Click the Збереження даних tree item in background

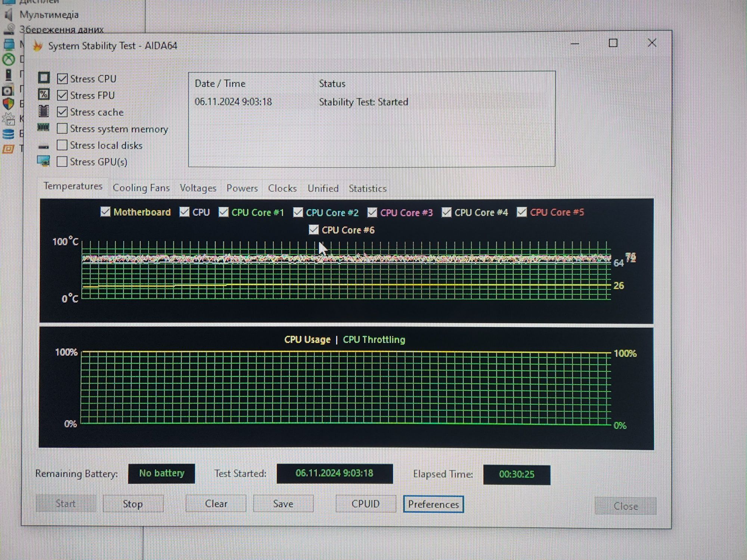coord(62,29)
